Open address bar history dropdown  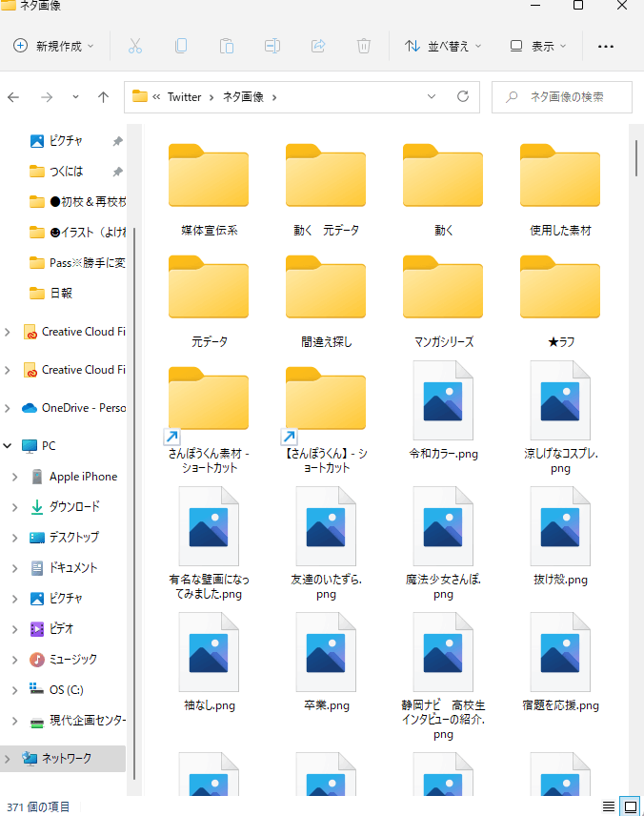[x=432, y=96]
